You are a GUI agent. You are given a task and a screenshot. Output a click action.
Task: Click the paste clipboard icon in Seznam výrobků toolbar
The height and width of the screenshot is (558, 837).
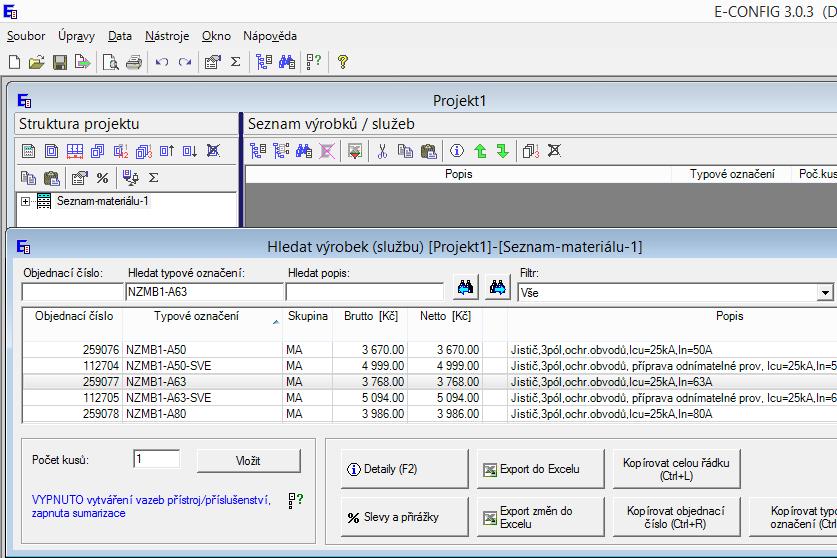coord(429,151)
